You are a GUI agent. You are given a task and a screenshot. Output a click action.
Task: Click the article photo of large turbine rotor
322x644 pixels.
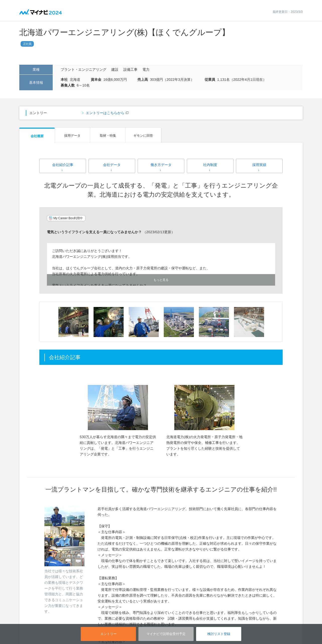204,408
